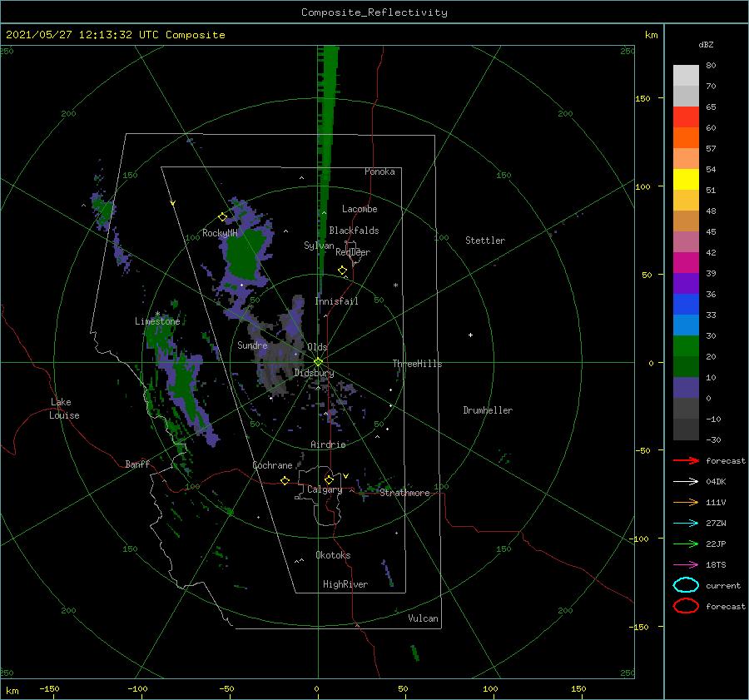The image size is (749, 700).
Task: Pick the blue 33–36 dBZ color swatch
Action: pos(686,305)
